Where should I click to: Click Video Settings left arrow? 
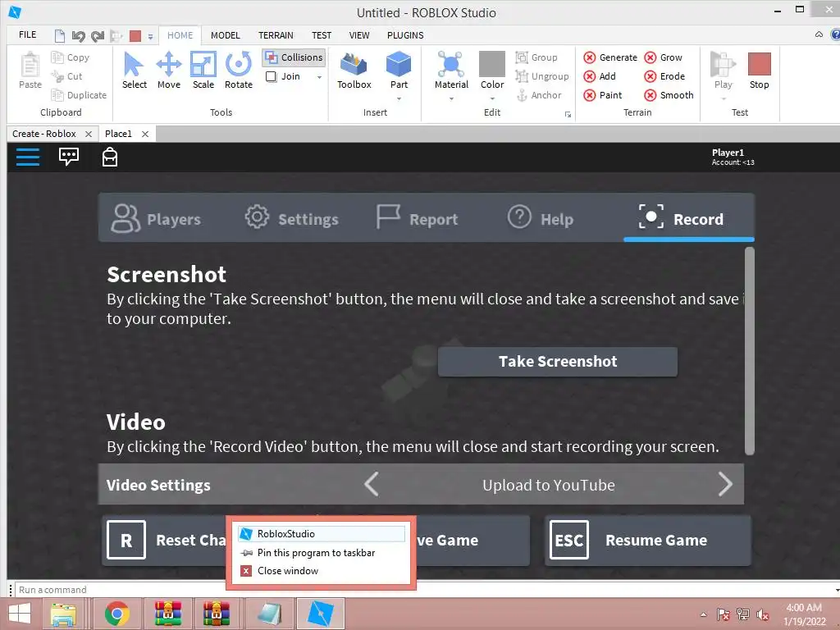coord(372,484)
